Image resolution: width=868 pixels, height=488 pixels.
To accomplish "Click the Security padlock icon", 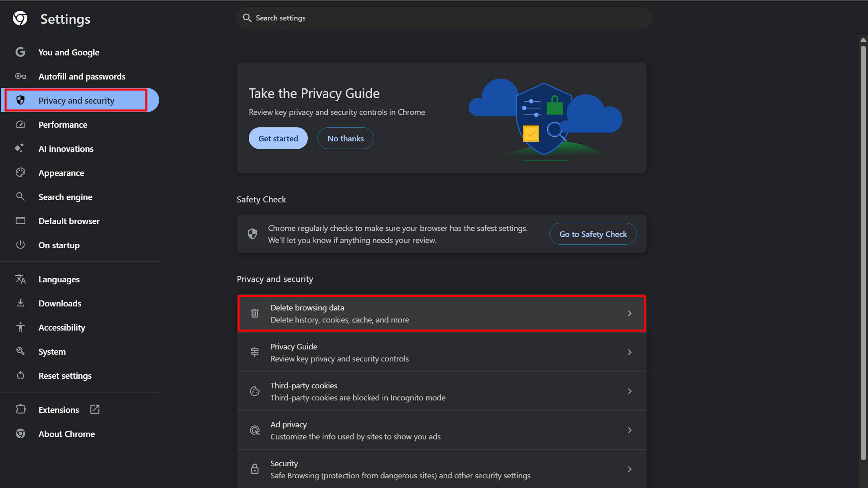I will click(255, 469).
